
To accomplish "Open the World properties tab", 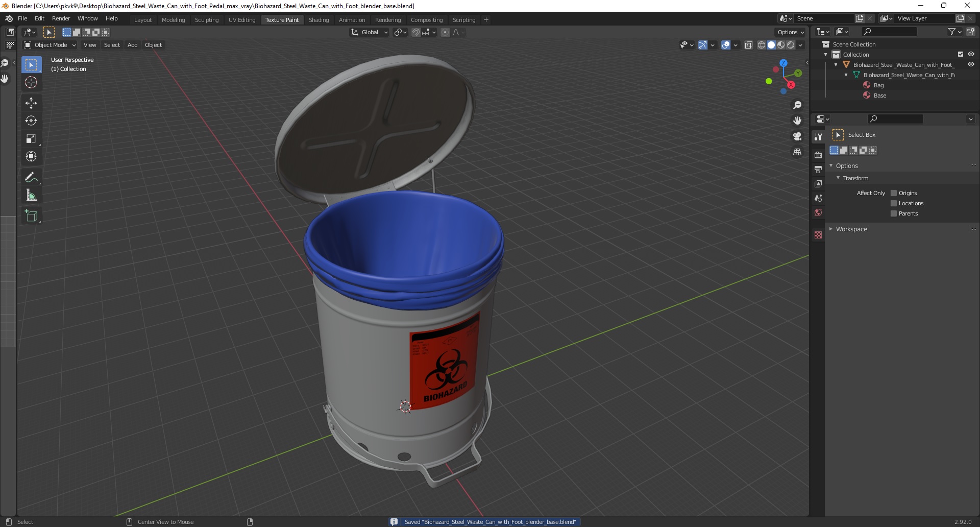I will click(818, 212).
